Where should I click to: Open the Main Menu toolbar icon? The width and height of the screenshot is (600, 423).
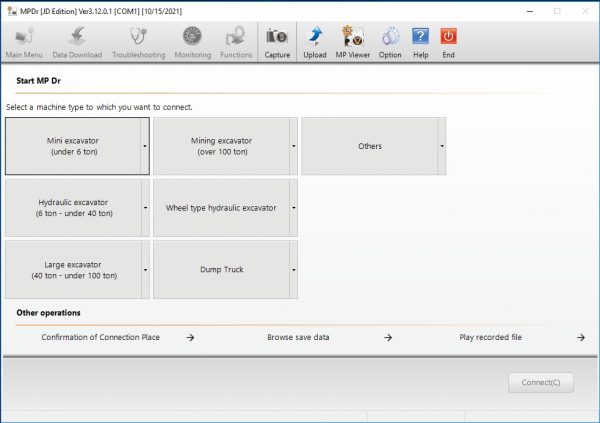24,42
